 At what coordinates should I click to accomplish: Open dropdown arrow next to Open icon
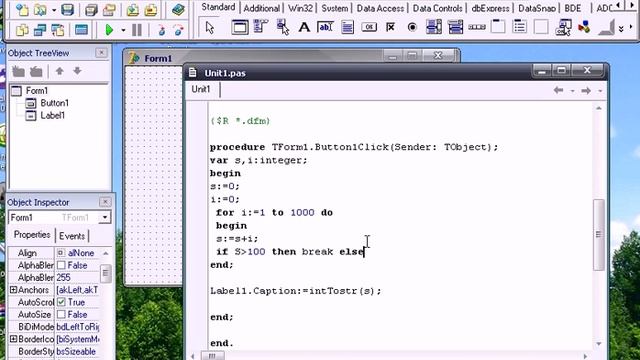pos(53,10)
